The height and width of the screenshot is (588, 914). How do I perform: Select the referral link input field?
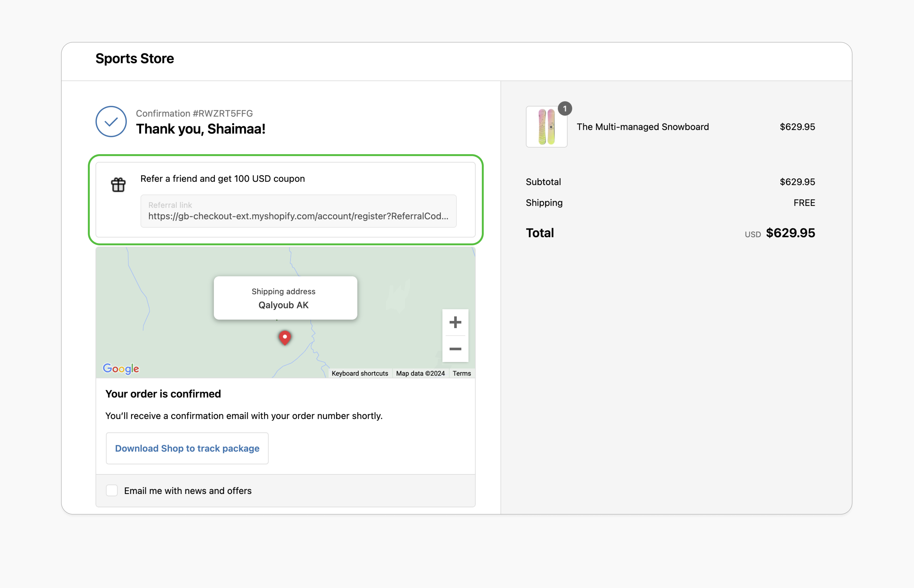click(x=298, y=211)
